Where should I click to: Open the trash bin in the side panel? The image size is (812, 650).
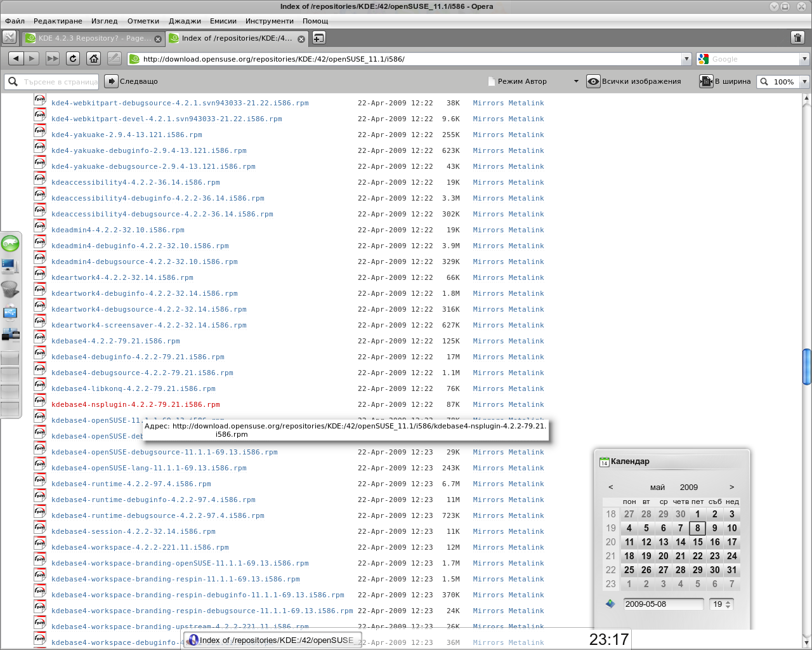tap(10, 289)
